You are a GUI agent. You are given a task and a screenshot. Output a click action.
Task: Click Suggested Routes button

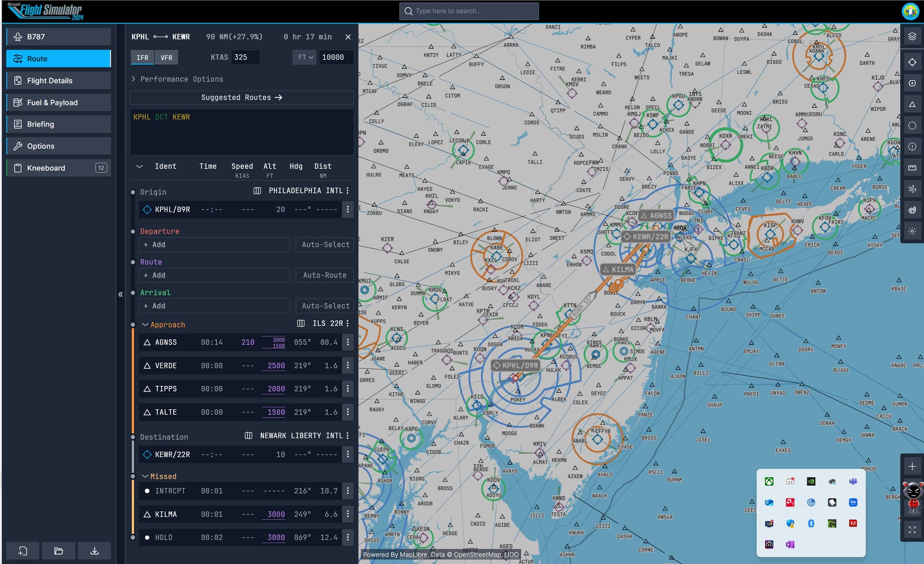click(242, 97)
